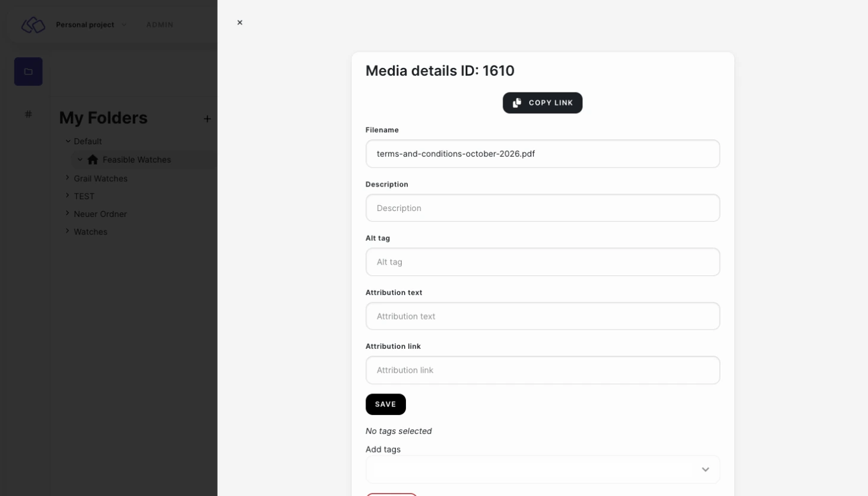Select the Neuer Ordner folder
The width and height of the screenshot is (868, 496).
100,214
